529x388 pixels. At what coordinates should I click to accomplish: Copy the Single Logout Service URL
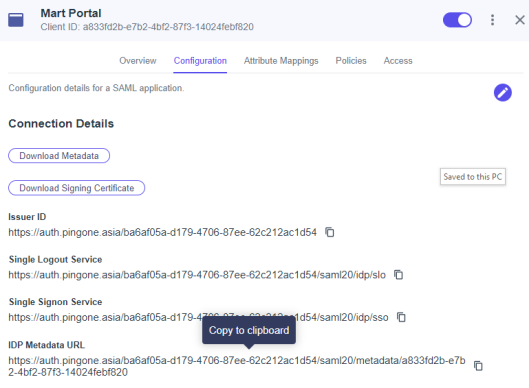click(x=399, y=275)
